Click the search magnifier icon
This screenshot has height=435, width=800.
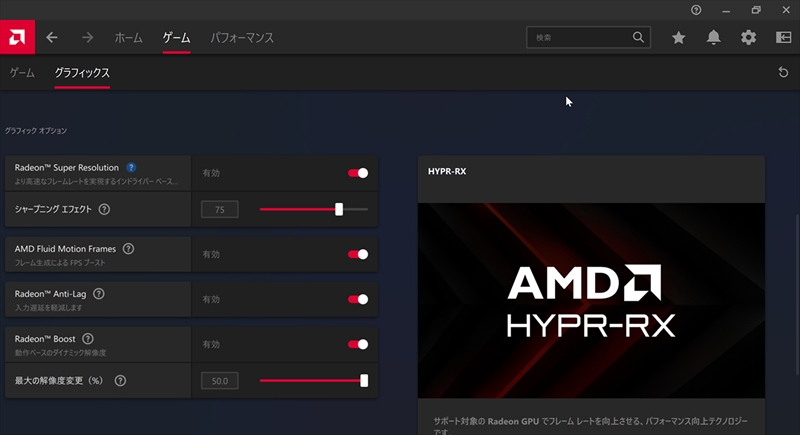(x=638, y=37)
